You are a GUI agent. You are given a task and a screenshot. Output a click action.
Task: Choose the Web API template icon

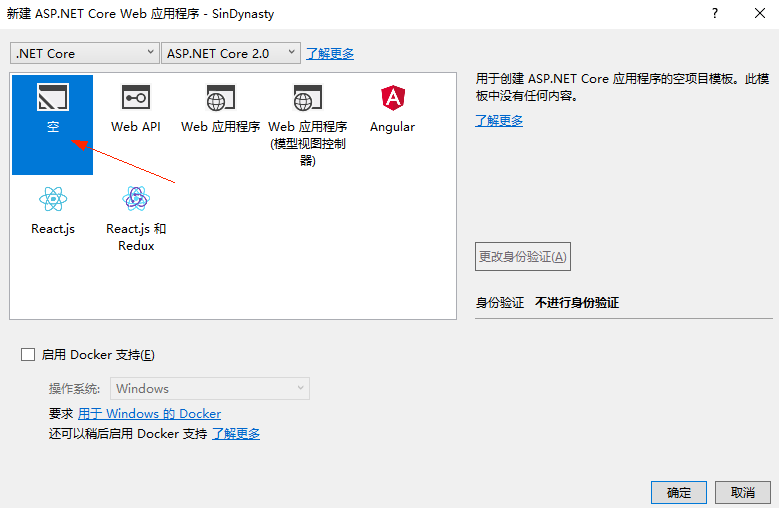[135, 98]
